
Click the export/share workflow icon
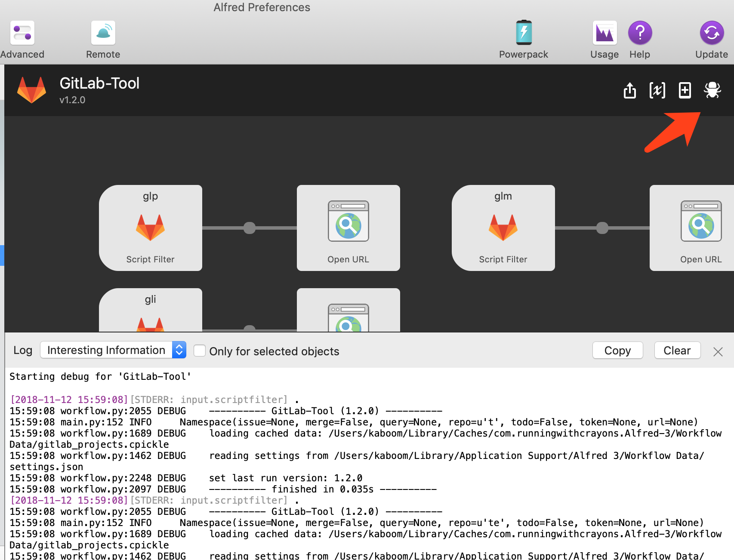(629, 90)
